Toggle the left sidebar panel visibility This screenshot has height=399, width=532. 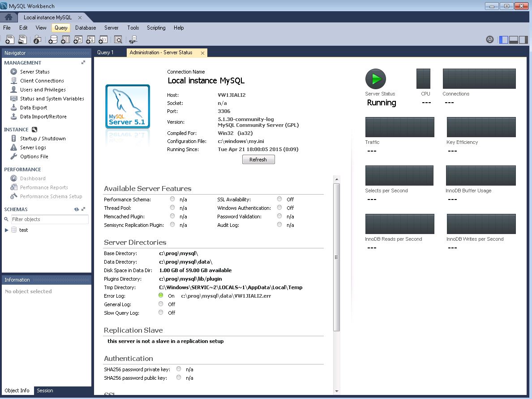(x=503, y=40)
